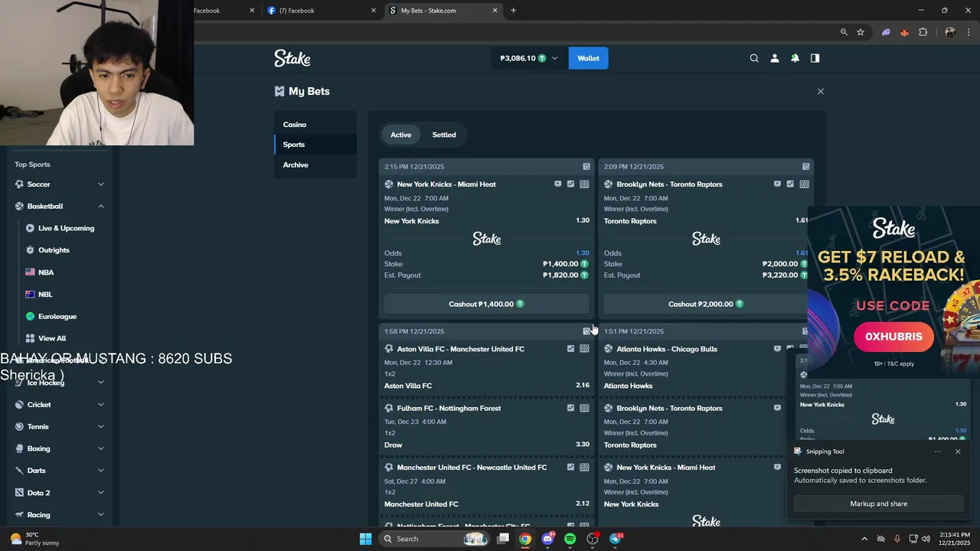This screenshot has height=551, width=980.
Task: Expand the Boxing sports section
Action: 101,449
